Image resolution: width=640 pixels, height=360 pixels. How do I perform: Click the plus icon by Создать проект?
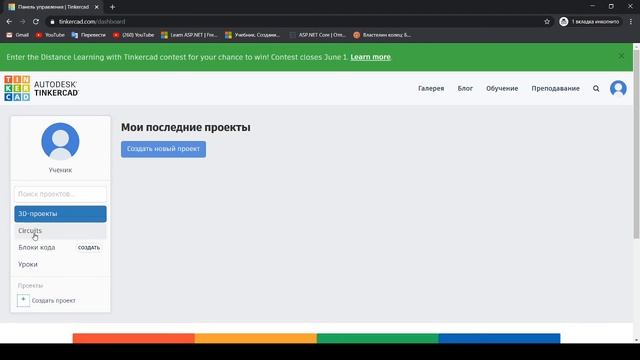point(23,300)
